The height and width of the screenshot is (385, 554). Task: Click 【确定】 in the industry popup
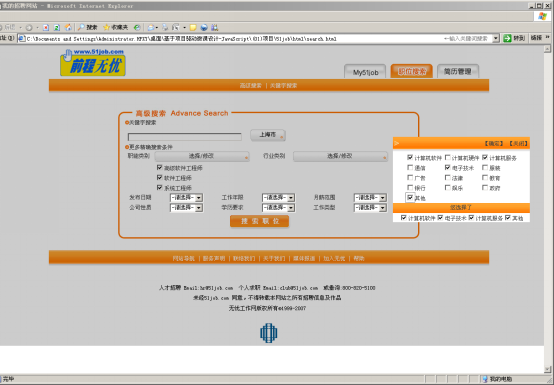(x=493, y=143)
